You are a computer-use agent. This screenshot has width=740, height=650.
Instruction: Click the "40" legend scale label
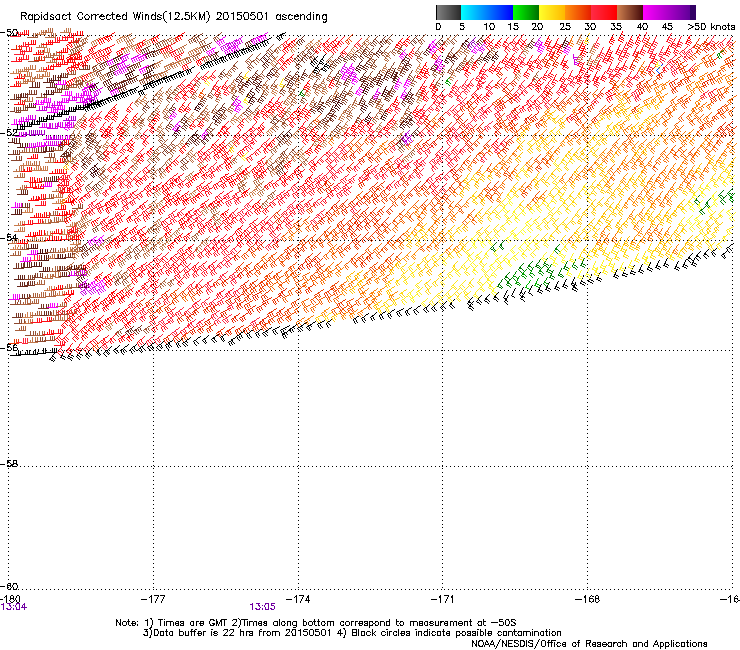[642, 27]
